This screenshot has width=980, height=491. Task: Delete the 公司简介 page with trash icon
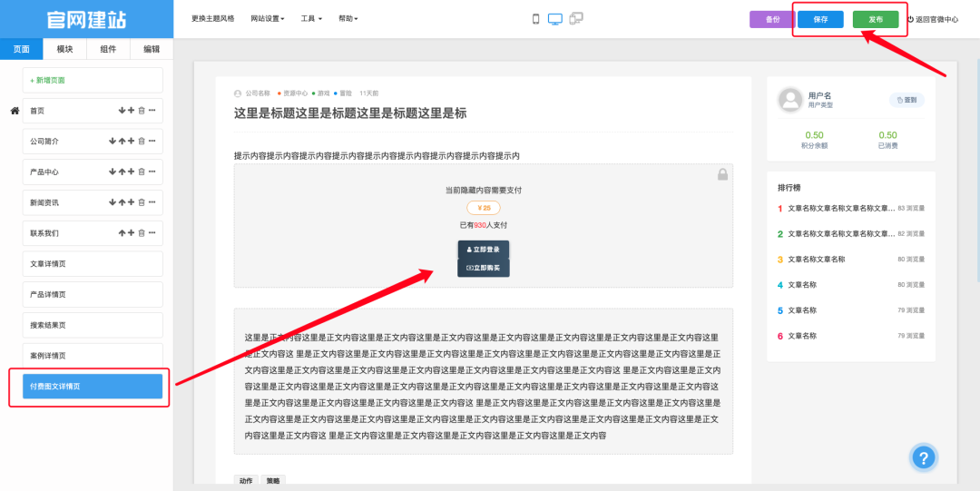(x=142, y=142)
